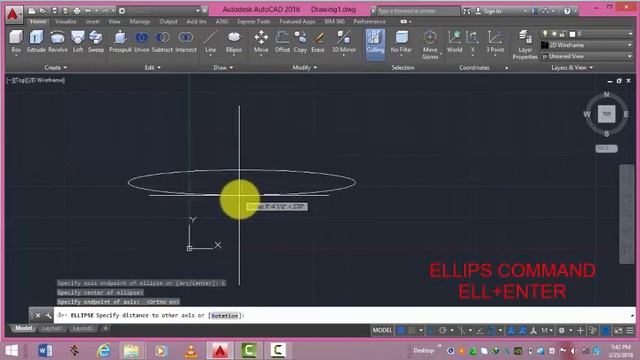Close the command line with X button
The height and width of the screenshot is (360, 640).
pos(38,316)
